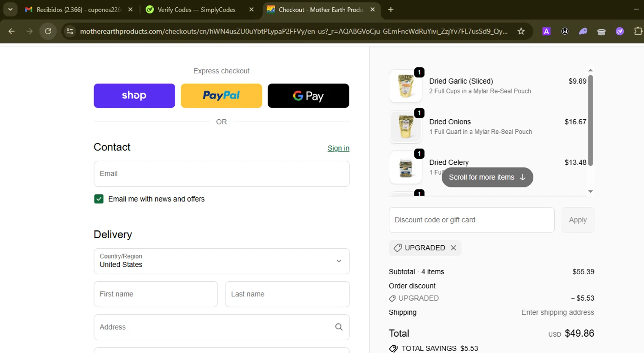
Task: Click the Order discount UPGRADED label
Action: (419, 298)
